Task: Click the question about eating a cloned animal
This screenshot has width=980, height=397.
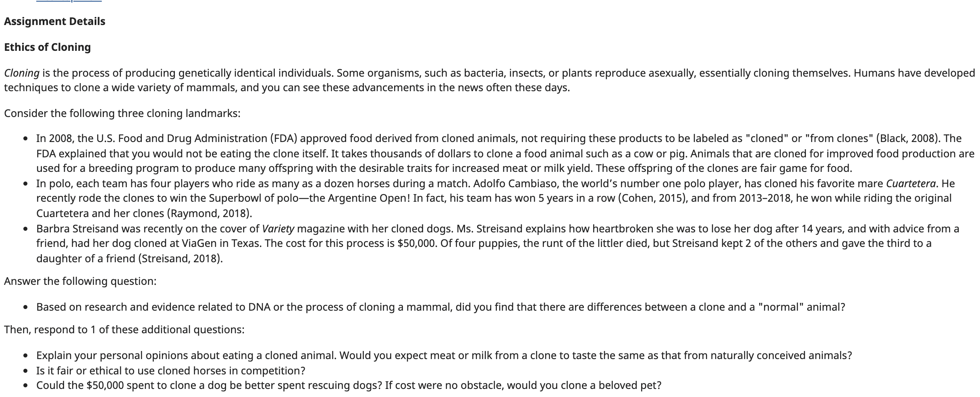Action: click(x=444, y=355)
